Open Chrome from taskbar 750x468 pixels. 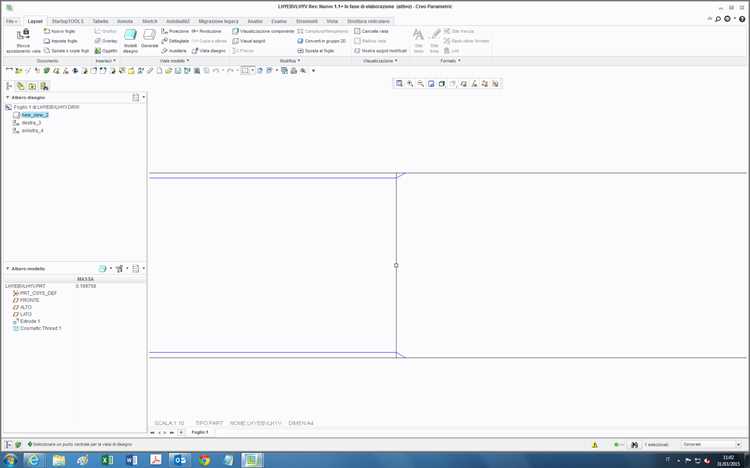click(205, 460)
